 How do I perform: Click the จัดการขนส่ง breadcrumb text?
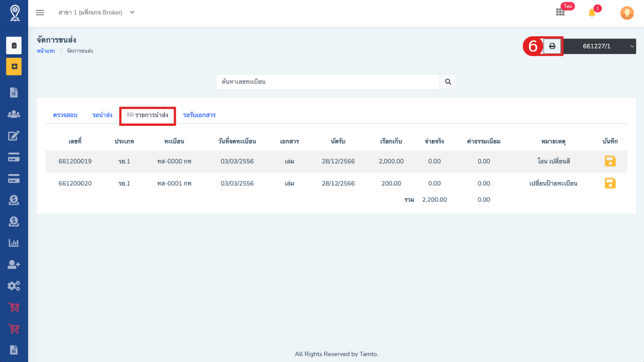tap(80, 51)
